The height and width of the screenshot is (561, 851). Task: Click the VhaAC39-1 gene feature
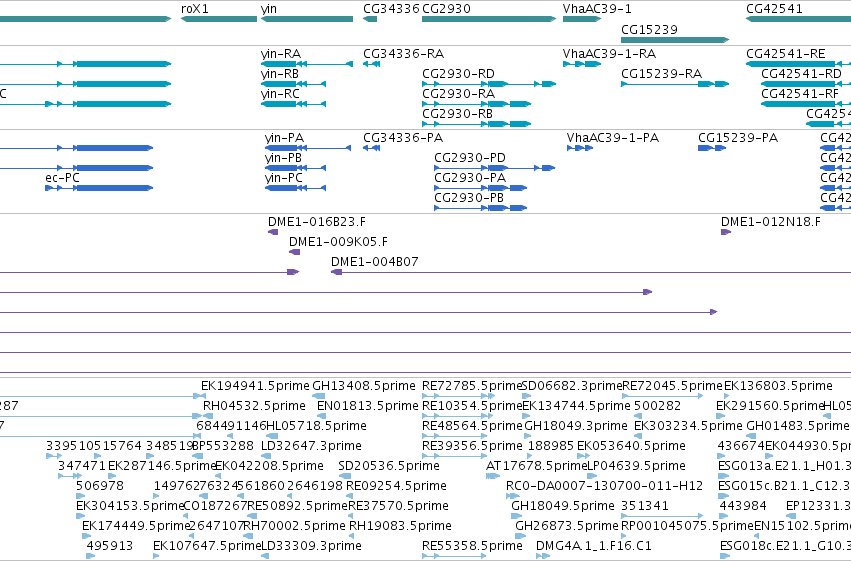tap(582, 19)
